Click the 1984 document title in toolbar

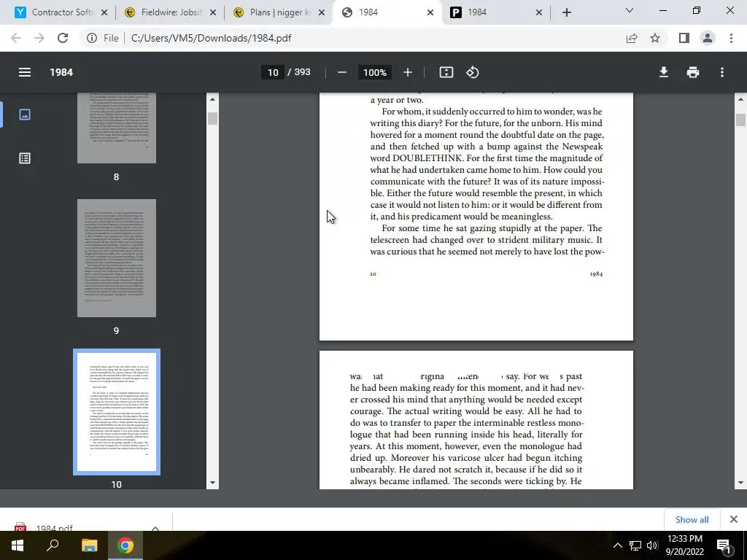point(61,72)
